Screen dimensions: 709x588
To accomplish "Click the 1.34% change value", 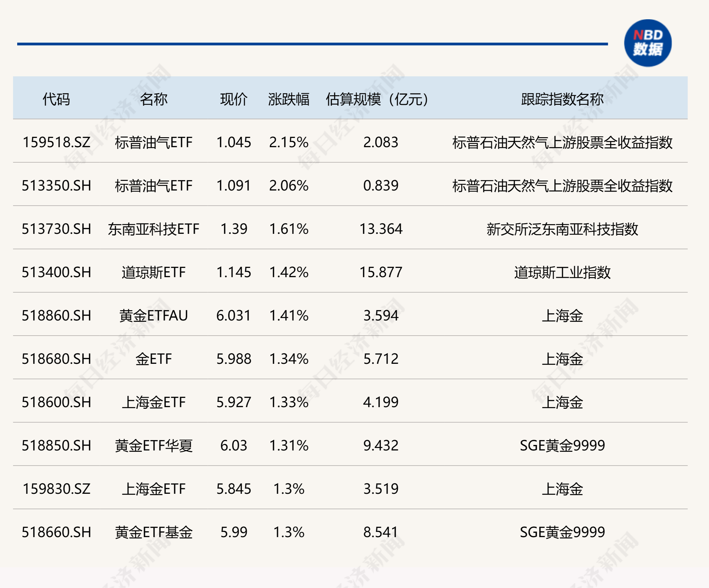I will click(289, 359).
